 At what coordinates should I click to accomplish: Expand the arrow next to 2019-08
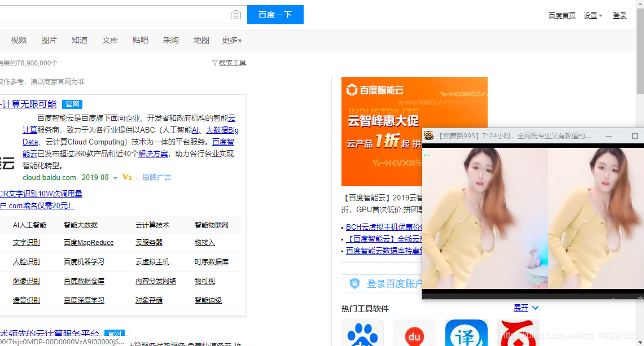click(x=115, y=178)
